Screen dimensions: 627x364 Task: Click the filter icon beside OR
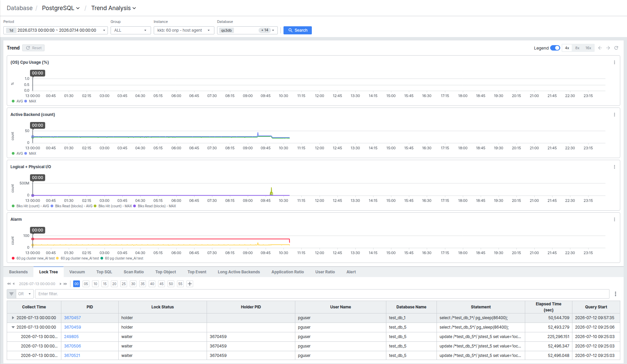pyautogui.click(x=11, y=294)
